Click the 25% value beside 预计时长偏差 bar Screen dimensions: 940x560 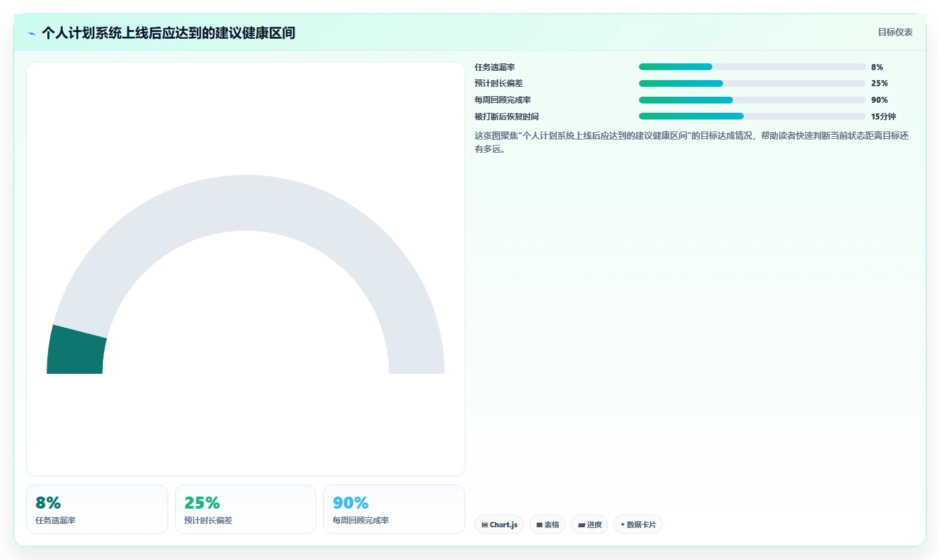coord(879,83)
